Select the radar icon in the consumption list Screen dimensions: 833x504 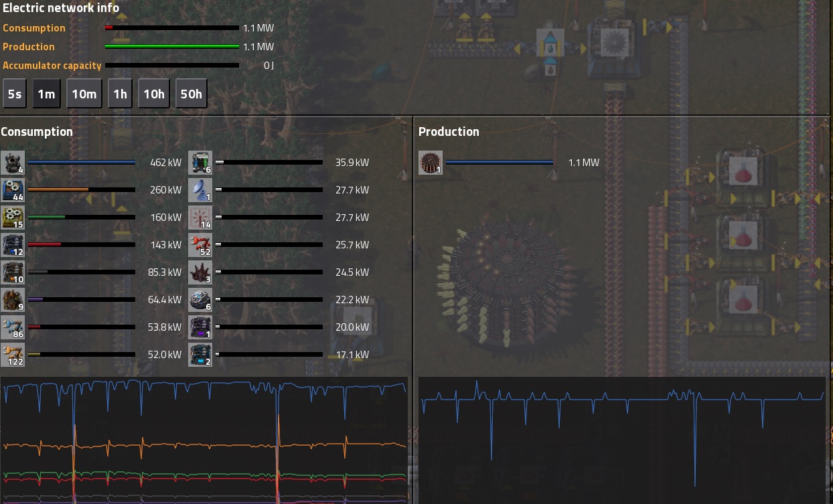[x=200, y=190]
